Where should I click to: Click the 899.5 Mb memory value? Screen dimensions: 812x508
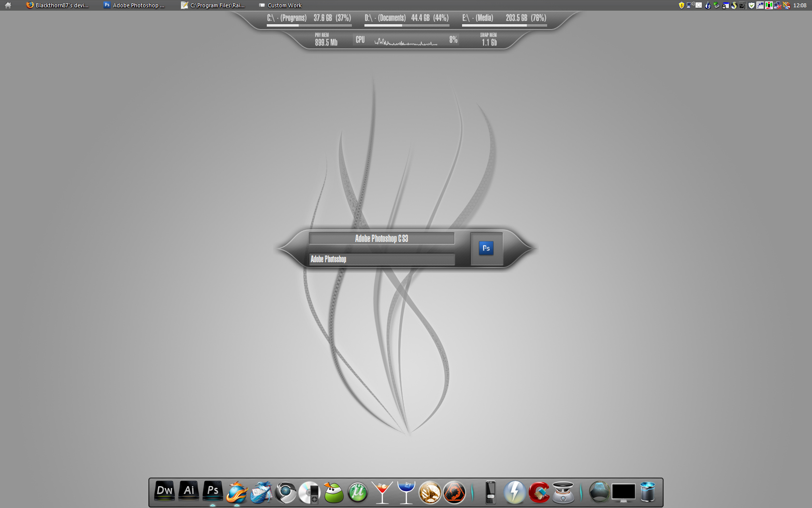point(326,43)
